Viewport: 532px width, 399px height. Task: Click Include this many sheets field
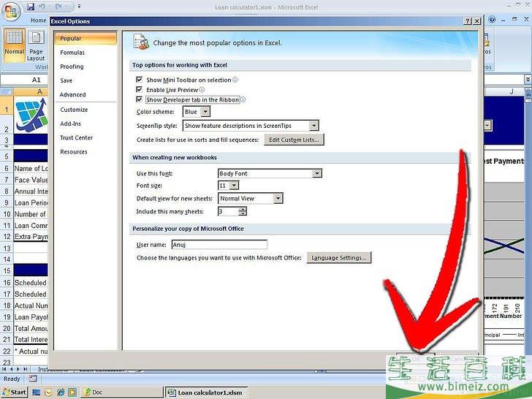(x=228, y=211)
